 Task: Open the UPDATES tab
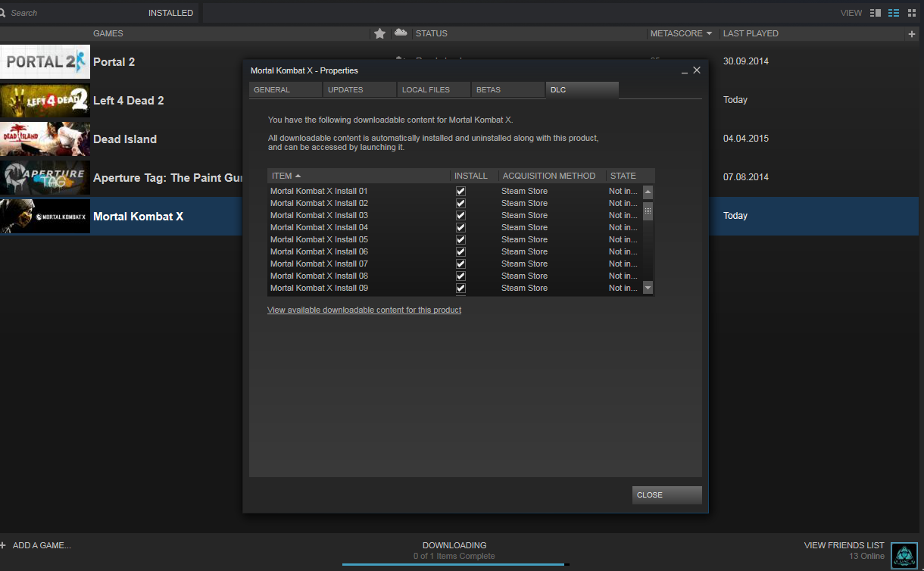pyautogui.click(x=360, y=89)
